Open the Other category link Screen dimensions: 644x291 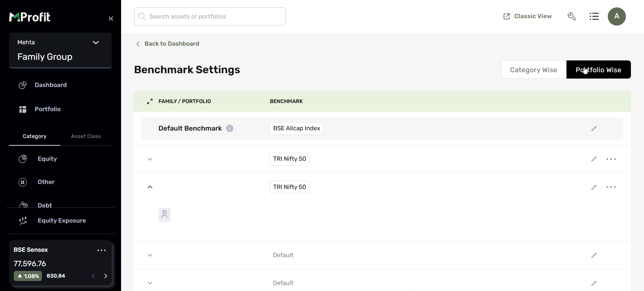46,182
